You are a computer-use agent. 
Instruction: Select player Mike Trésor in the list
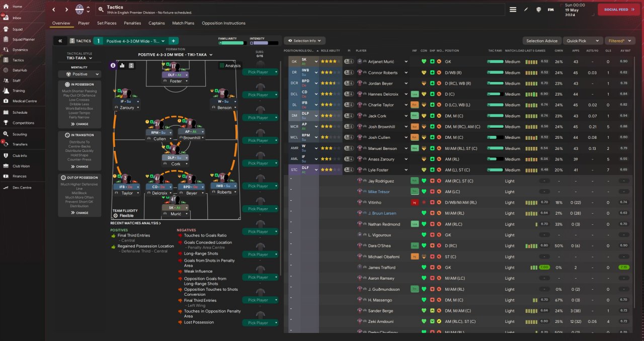coord(379,192)
